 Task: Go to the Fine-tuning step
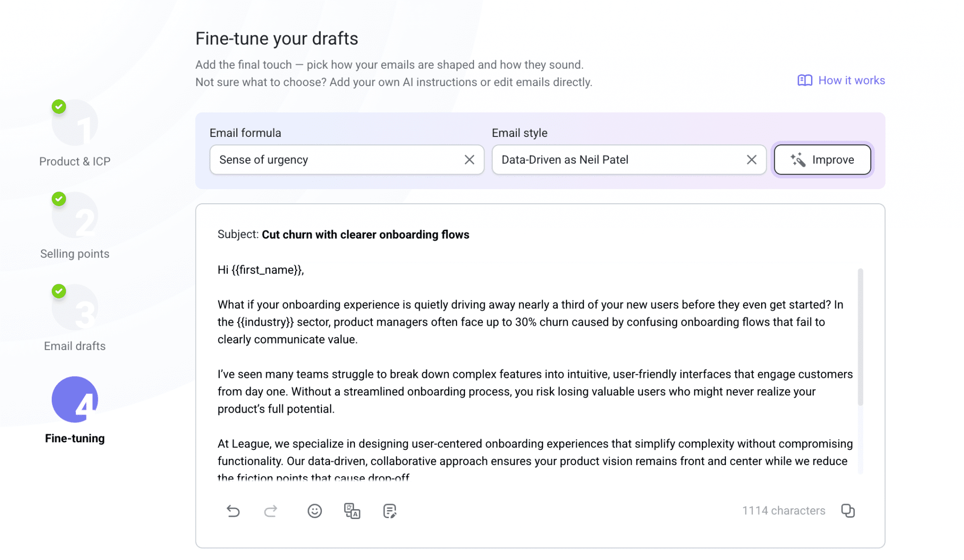click(x=75, y=438)
